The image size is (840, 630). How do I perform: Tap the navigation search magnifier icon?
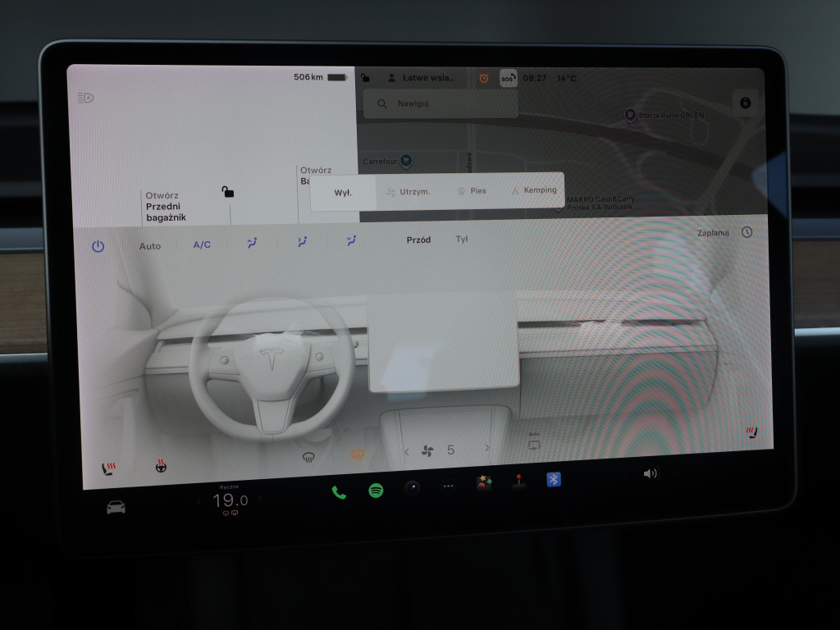(x=382, y=103)
